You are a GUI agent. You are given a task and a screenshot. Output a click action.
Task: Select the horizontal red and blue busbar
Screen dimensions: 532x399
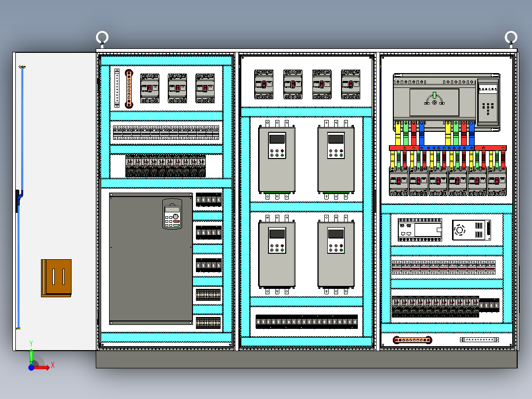click(448, 148)
